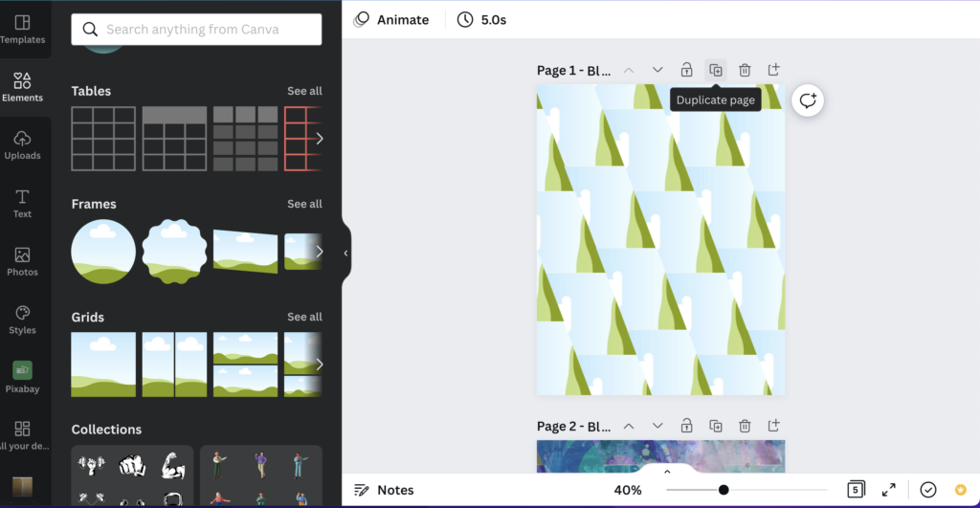Image resolution: width=980 pixels, height=508 pixels.
Task: Show more frames with right arrow
Action: pos(320,252)
